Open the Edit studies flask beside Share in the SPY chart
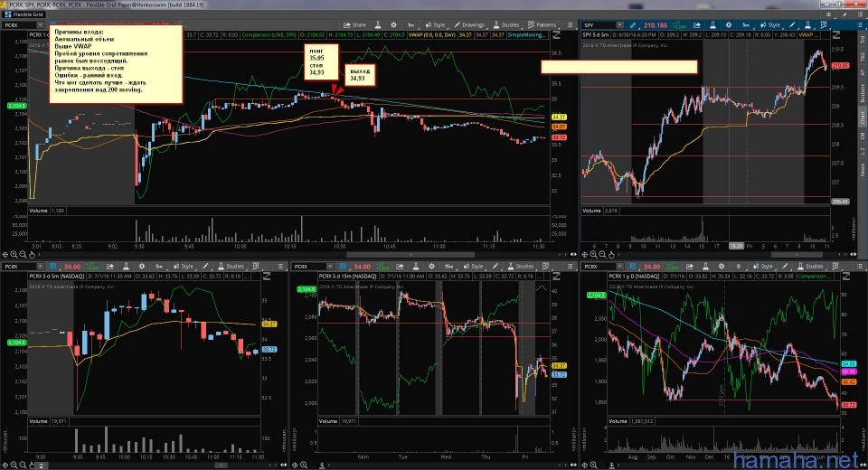 713,25
